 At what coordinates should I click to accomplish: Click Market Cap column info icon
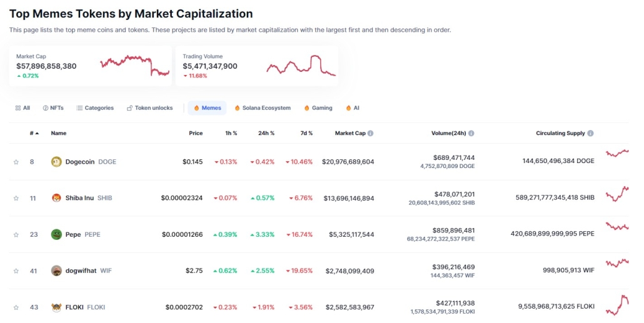point(371,133)
